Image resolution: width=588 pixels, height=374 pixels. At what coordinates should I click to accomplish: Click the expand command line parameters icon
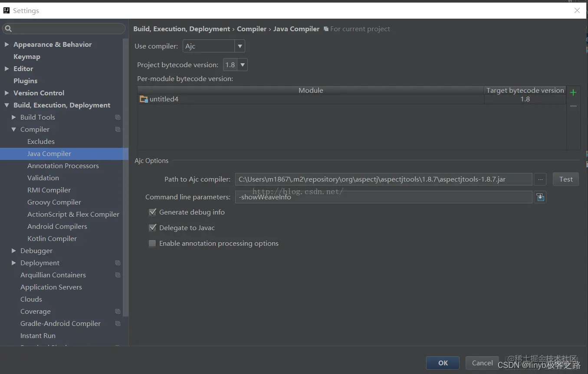tap(540, 197)
